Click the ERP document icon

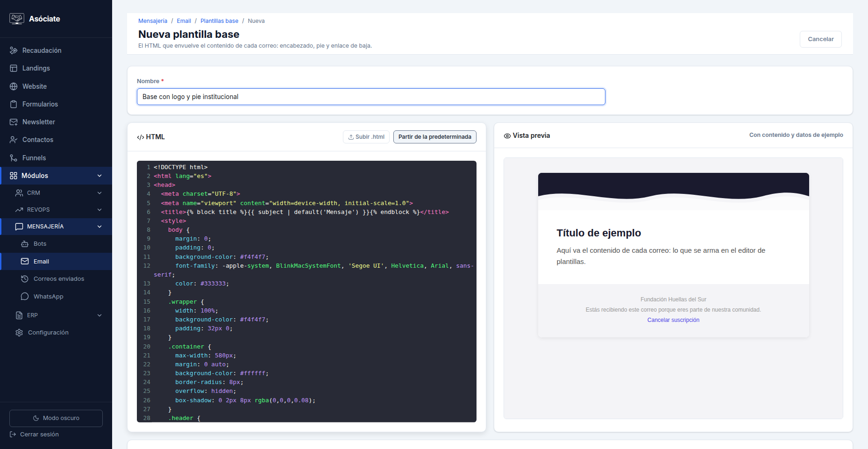[19, 315]
